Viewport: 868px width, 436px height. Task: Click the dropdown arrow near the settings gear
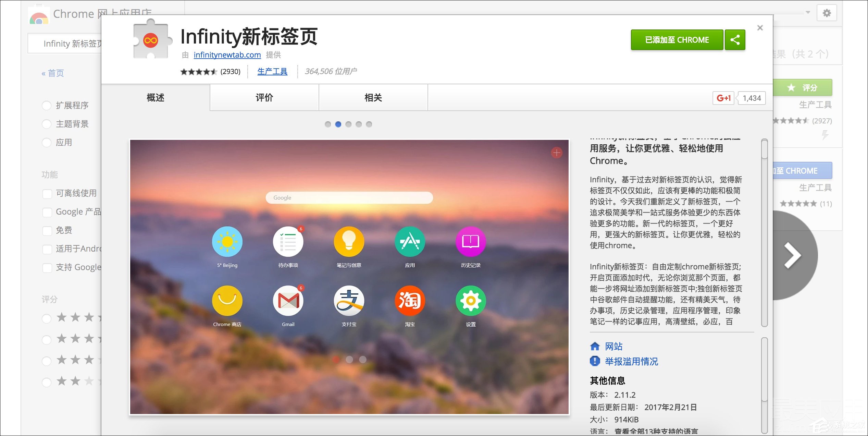[x=808, y=12]
